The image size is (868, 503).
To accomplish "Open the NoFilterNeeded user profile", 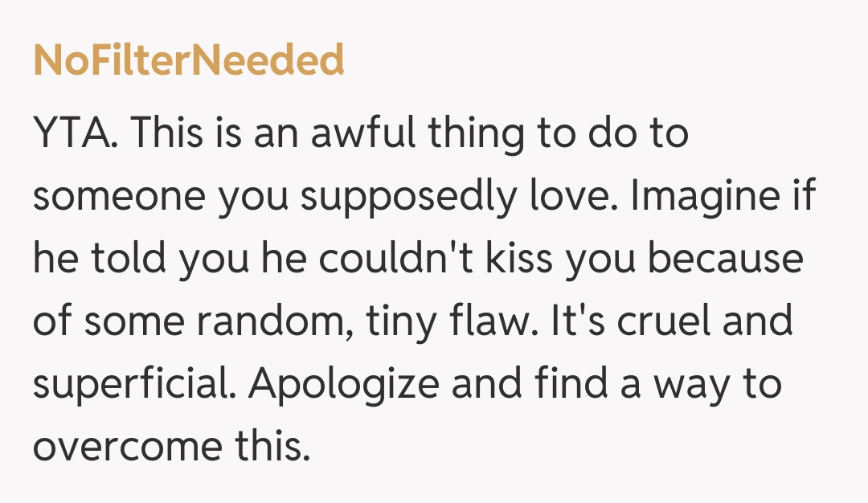I will click(x=189, y=61).
